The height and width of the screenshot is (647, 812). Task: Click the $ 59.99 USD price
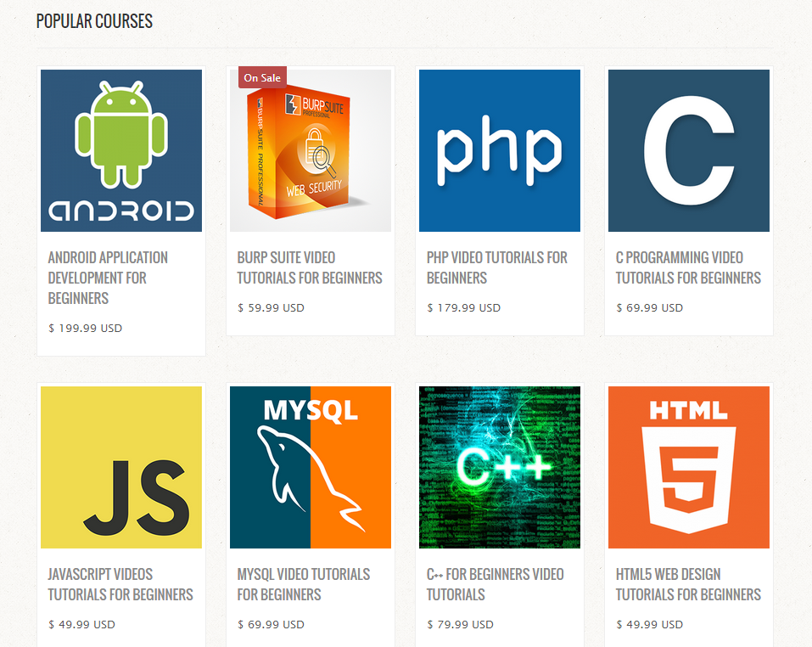[x=271, y=307]
